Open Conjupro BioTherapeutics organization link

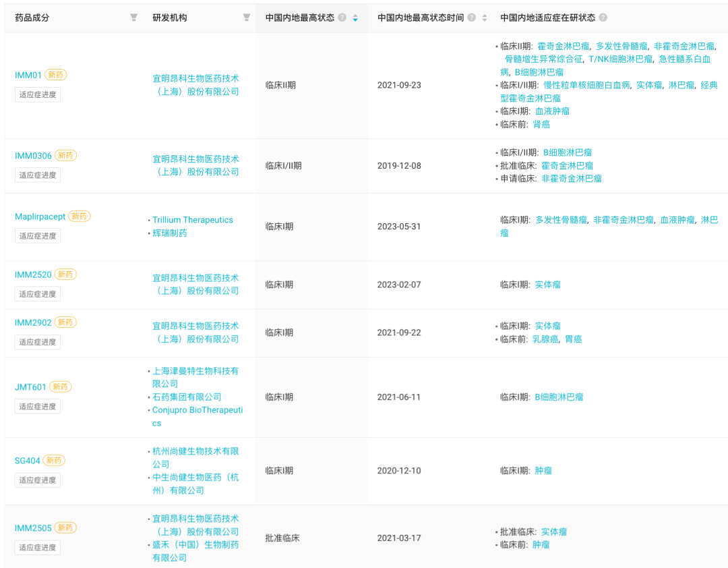(198, 416)
